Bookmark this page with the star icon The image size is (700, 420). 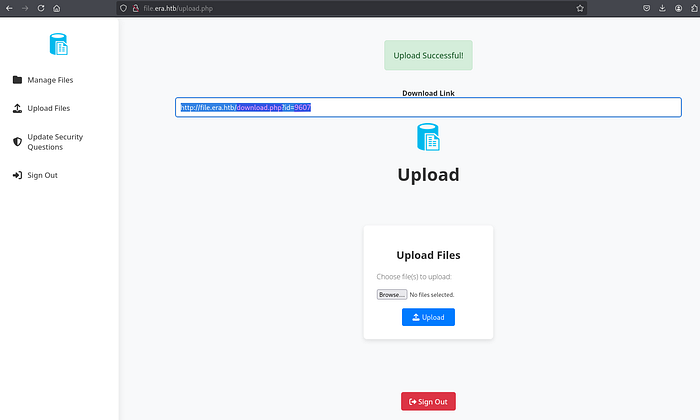[x=580, y=8]
